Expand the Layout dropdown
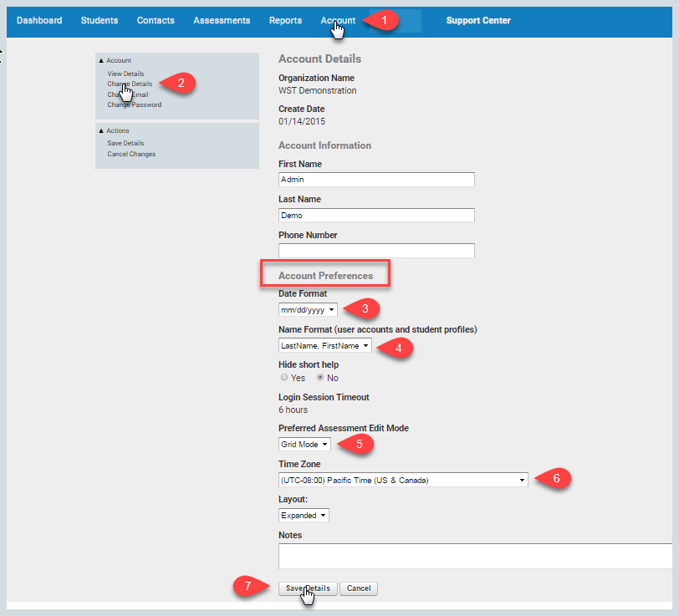679x616 pixels. coord(304,516)
